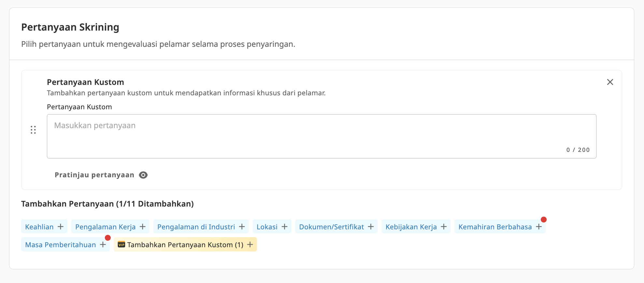Click plus icon on Lokasi chip
Screen dimensions: 644x283
[x=285, y=227]
